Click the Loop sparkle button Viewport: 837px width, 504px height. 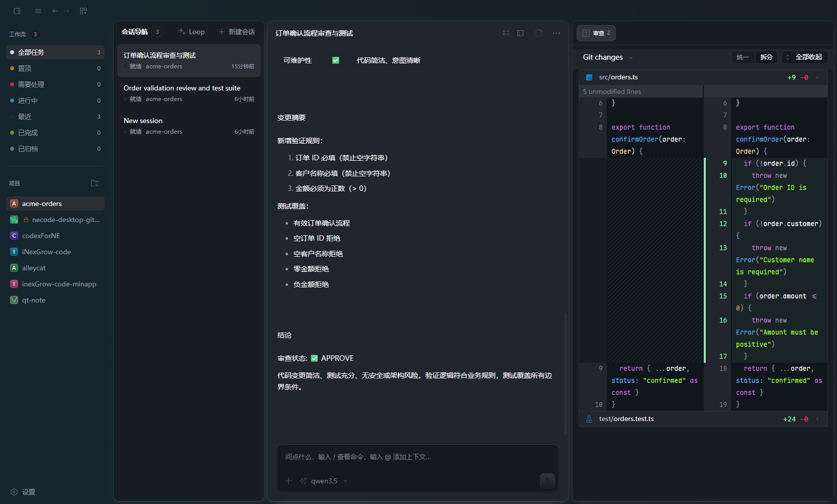click(x=192, y=32)
